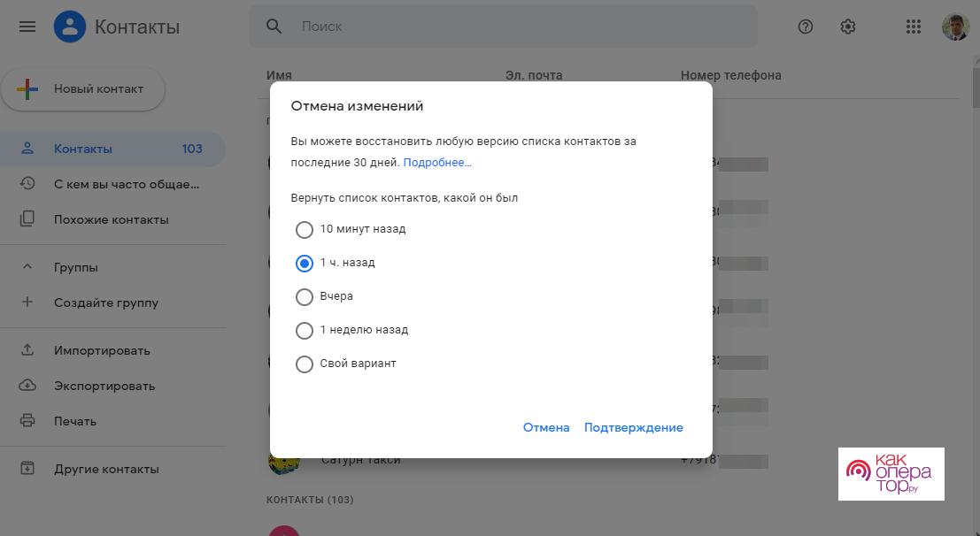Screen dimensions: 980x536
Task: Choose the 'Вчера' radio option
Action: [x=305, y=297]
